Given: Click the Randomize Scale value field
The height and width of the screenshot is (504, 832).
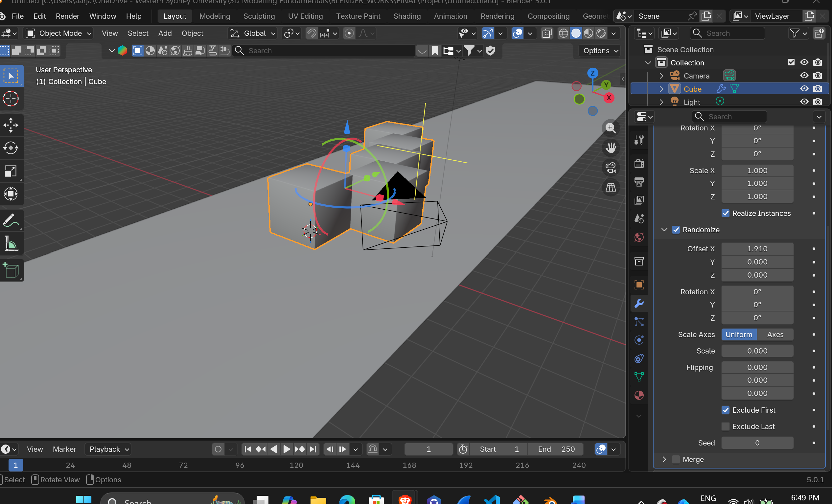Looking at the screenshot, I should (x=757, y=351).
